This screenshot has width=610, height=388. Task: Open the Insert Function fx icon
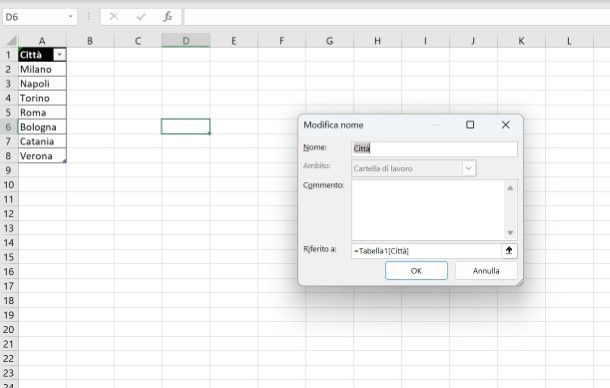(x=168, y=17)
